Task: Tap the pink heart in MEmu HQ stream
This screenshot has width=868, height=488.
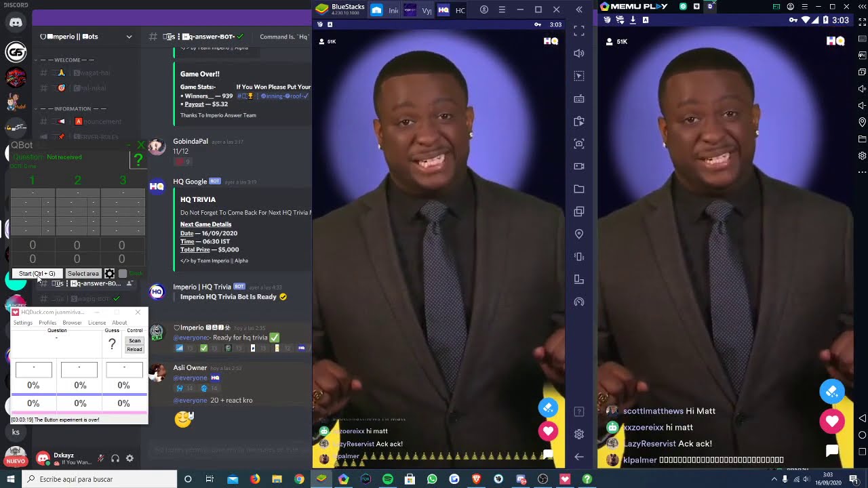Action: [x=832, y=421]
